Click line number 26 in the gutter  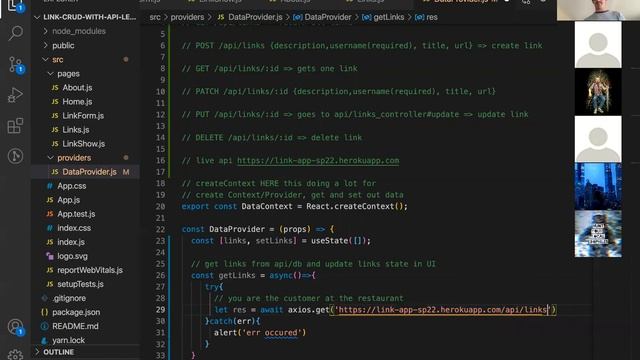coord(160,276)
